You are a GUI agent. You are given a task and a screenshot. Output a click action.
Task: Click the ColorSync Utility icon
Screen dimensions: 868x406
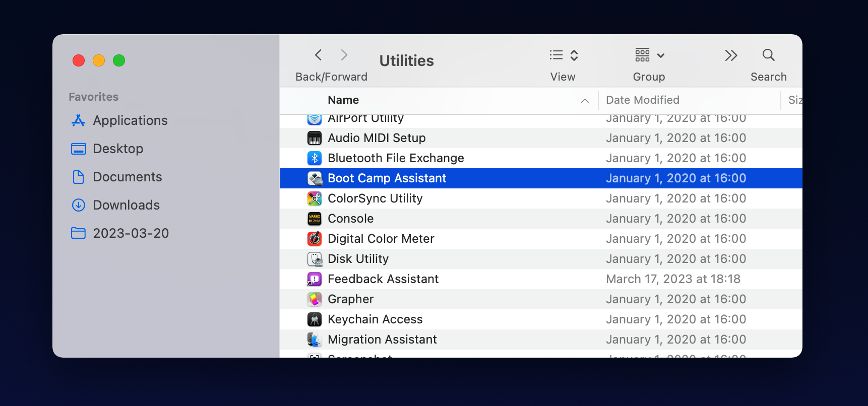pyautogui.click(x=315, y=198)
